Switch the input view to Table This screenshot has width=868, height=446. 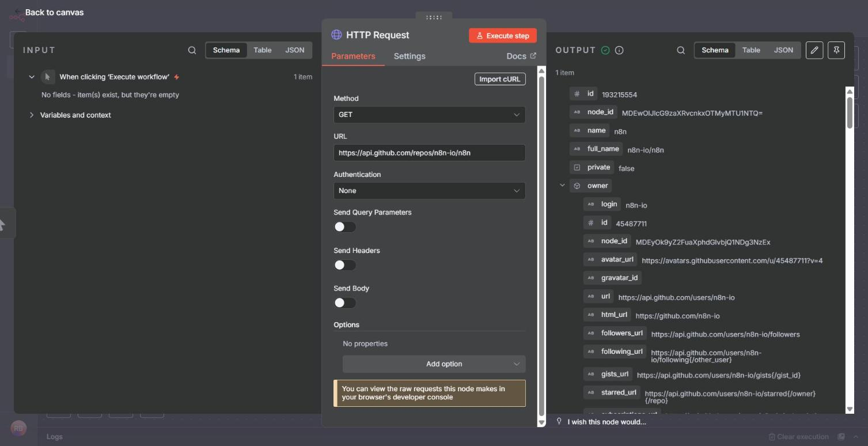263,50
